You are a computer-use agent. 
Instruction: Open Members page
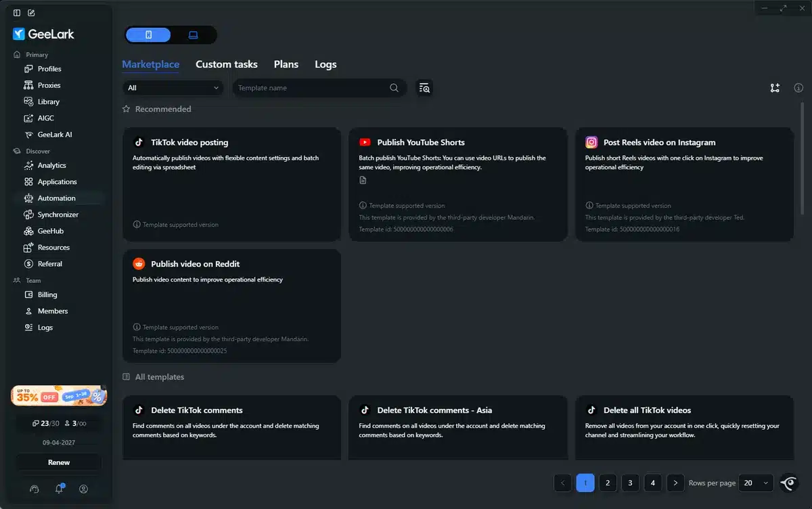(x=52, y=311)
